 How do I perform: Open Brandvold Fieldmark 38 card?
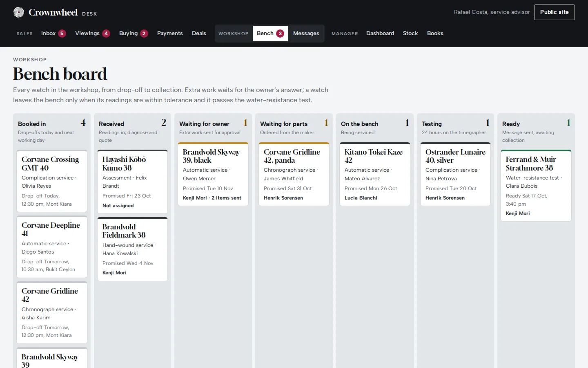[x=132, y=249]
